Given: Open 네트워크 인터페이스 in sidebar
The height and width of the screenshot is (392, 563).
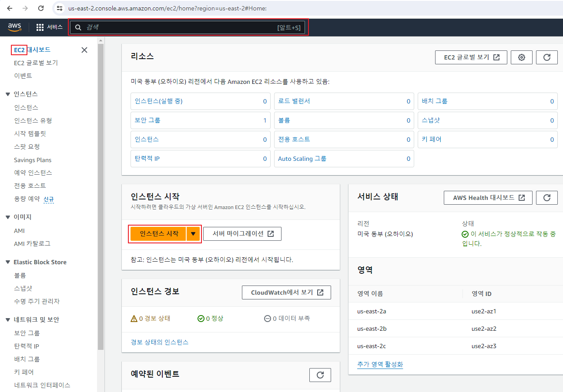Looking at the screenshot, I should coord(42,385).
